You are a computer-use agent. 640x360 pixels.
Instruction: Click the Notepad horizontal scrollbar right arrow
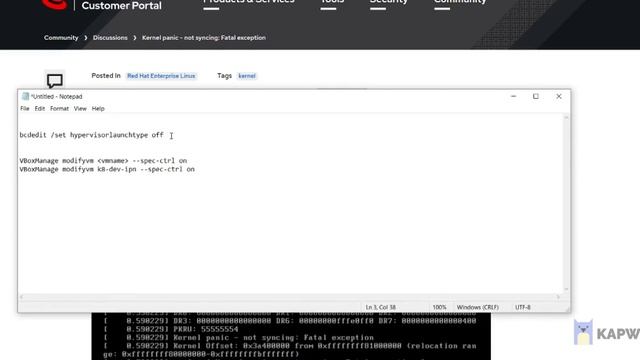(558, 297)
